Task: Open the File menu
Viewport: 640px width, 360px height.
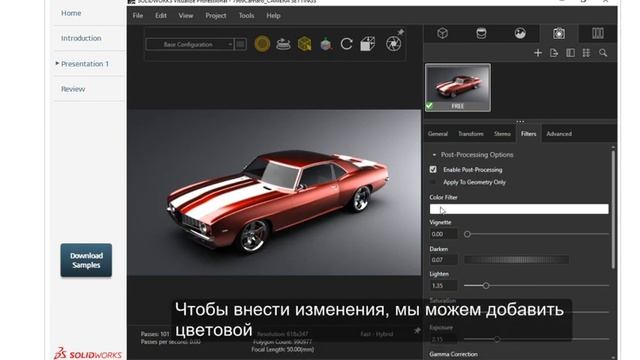Action: click(x=138, y=16)
